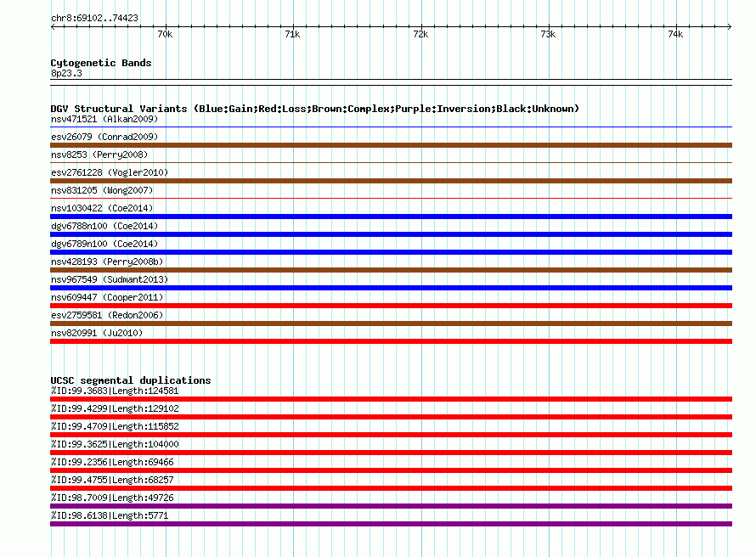This screenshot has height=557, width=756.
Task: Select the UCSC segmental duplications track title
Action: (x=131, y=380)
